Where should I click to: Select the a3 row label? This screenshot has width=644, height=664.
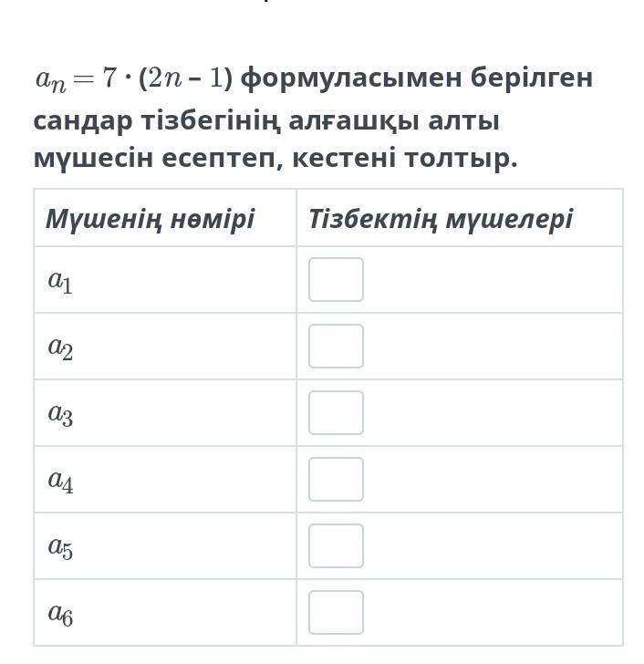tap(60, 414)
